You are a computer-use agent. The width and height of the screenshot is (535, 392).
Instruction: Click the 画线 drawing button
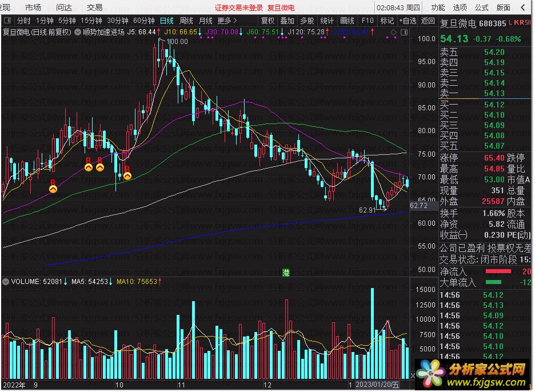(347, 21)
